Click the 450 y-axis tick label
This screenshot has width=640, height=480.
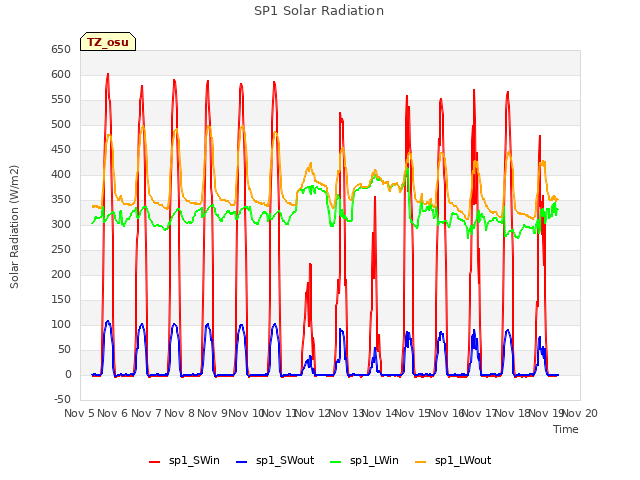[61, 149]
